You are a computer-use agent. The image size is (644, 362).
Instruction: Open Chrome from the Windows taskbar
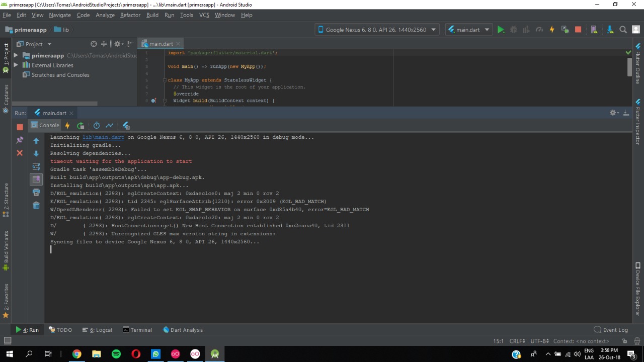click(76, 354)
